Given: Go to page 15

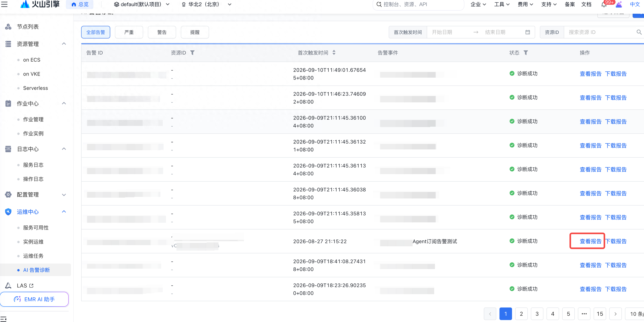Looking at the screenshot, I should pos(600,314).
